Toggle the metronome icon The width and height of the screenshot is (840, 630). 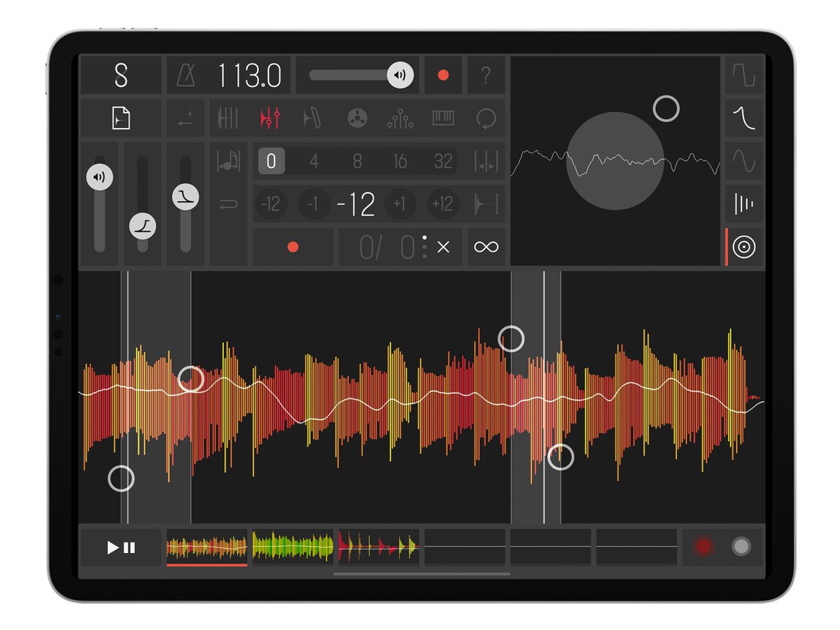pos(186,75)
